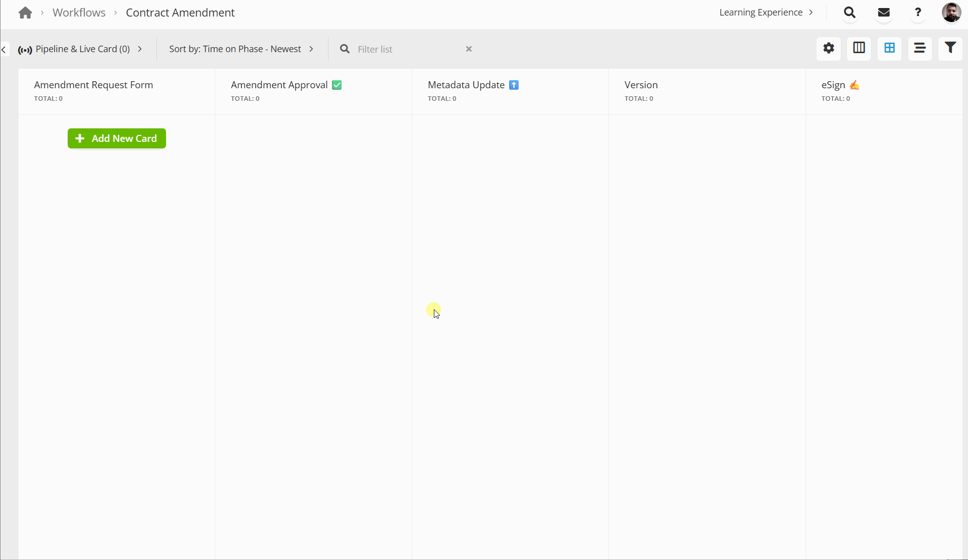Expand the Learning Experience menu
968x560 pixels.
(x=766, y=13)
